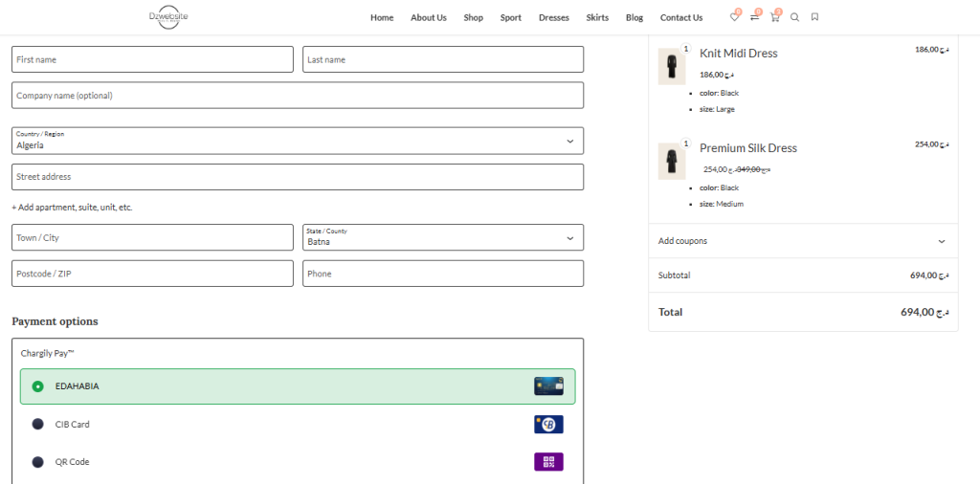Image resolution: width=980 pixels, height=484 pixels.
Task: Click the search magnifier icon
Action: (x=794, y=17)
